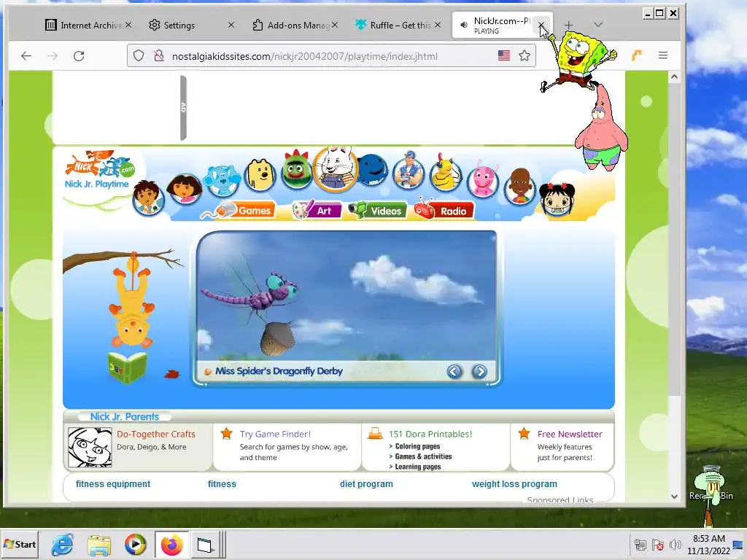The height and width of the screenshot is (560, 747).
Task: Click the page scrollbar down arrow
Action: coord(674,496)
